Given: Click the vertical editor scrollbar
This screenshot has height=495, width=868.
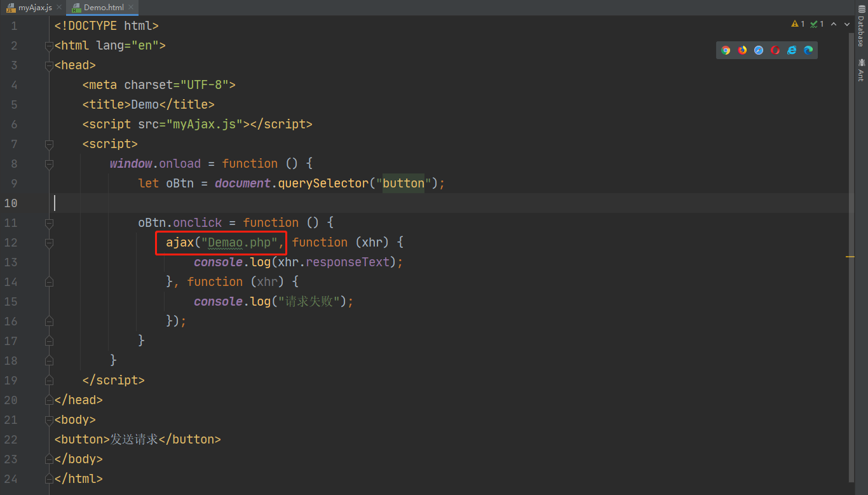Looking at the screenshot, I should pos(850,257).
